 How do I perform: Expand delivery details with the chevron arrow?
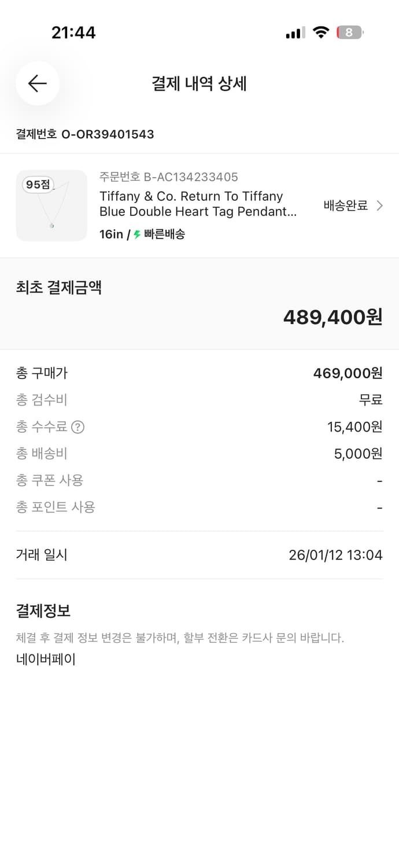pyautogui.click(x=380, y=205)
